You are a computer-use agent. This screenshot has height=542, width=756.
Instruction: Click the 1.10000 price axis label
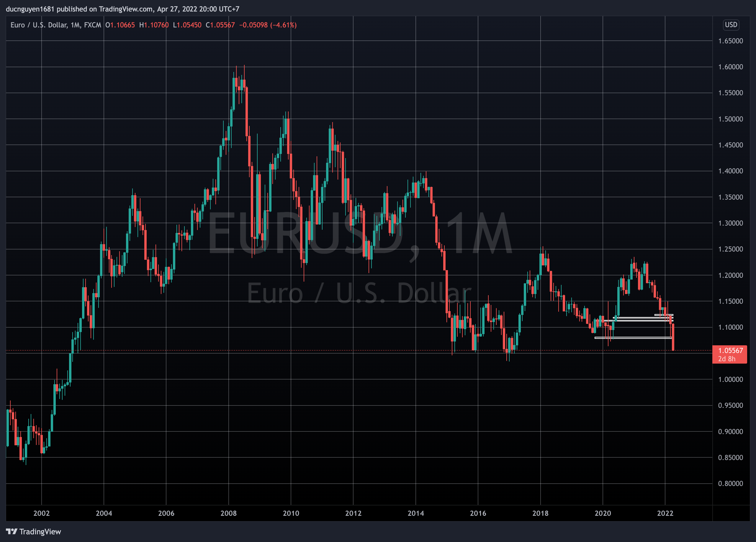pos(730,327)
